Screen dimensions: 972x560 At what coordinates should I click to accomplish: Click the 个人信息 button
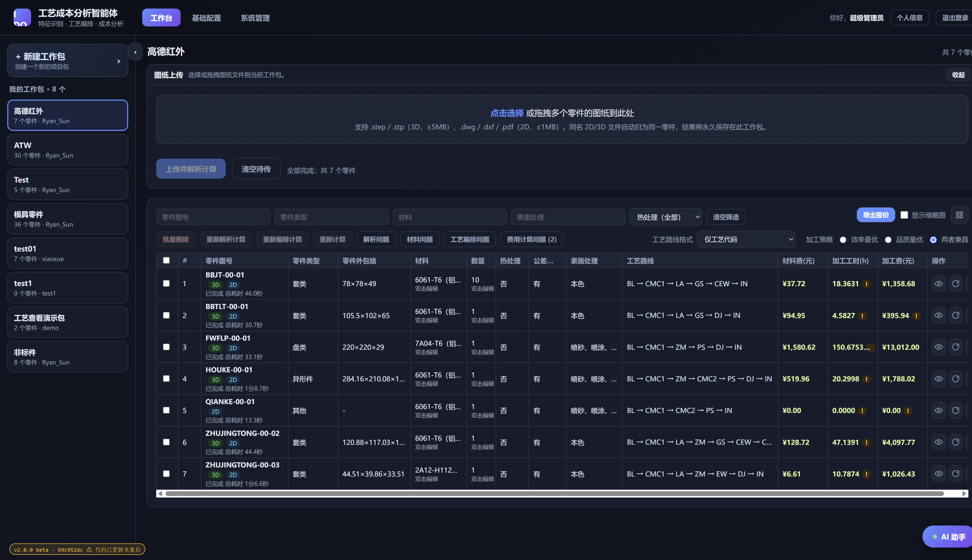(x=909, y=18)
